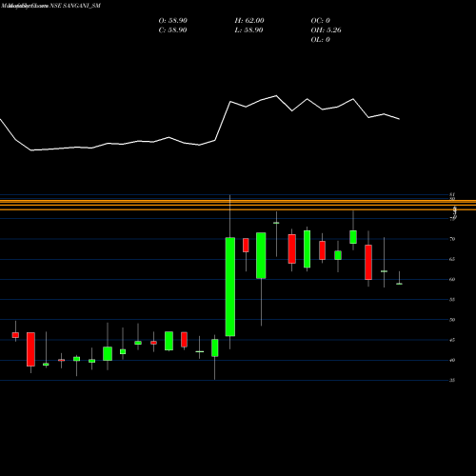Click the 'OL: 0' readout
The height and width of the screenshot is (476, 476).
(321, 40)
